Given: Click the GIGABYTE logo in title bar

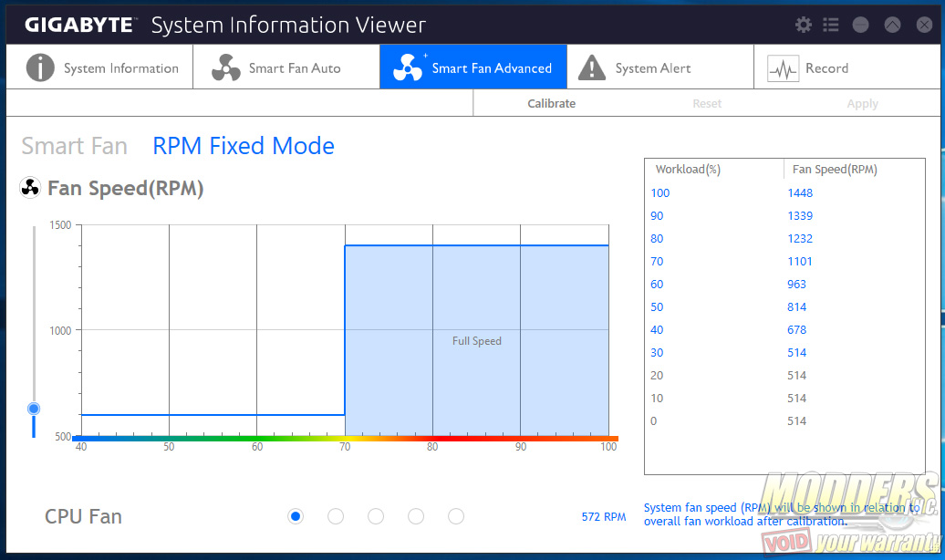Looking at the screenshot, I should (79, 25).
